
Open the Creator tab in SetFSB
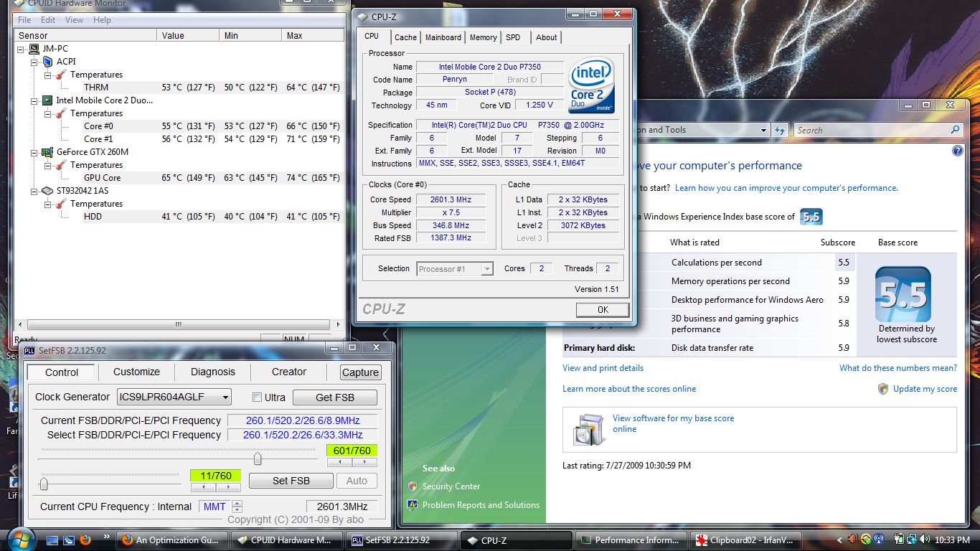pyautogui.click(x=289, y=372)
